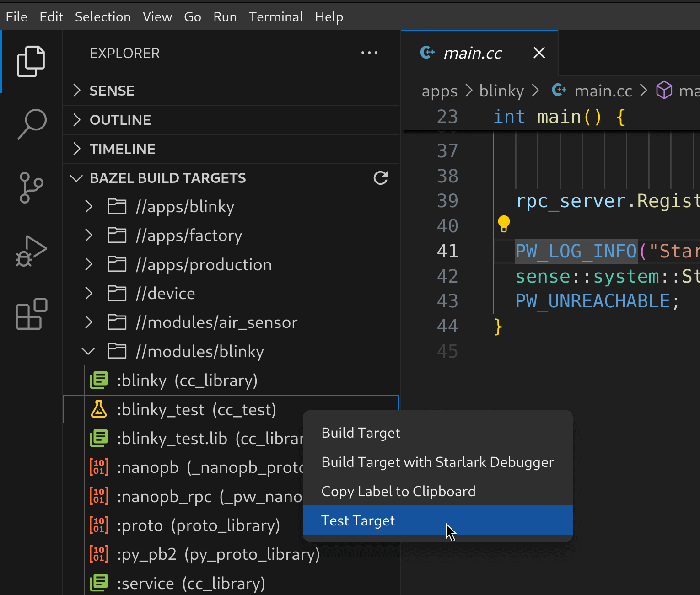Viewport: 700px width, 595px height.
Task: Choose Build Target from context menu
Action: coord(438,433)
